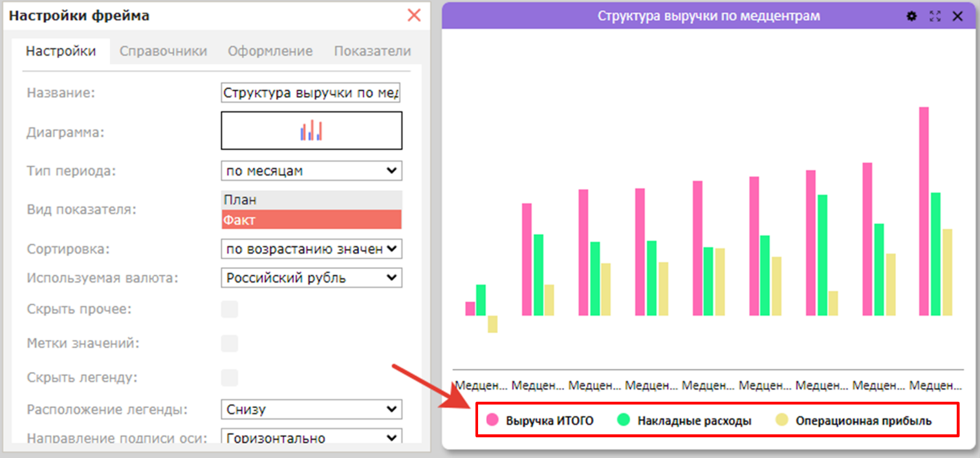Switch to the Настройки tab
Image resolution: width=980 pixels, height=458 pixels.
click(x=61, y=51)
